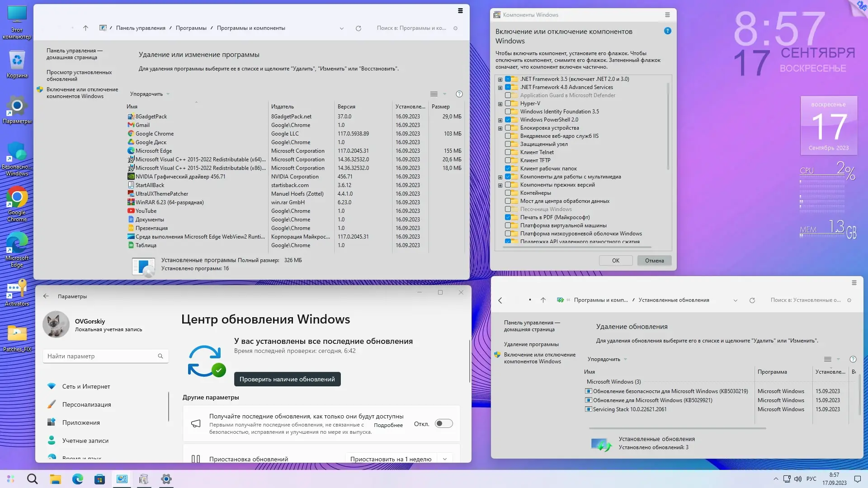The image size is (868, 488).
Task: Open File Explorer from the taskbar
Action: coord(55,479)
